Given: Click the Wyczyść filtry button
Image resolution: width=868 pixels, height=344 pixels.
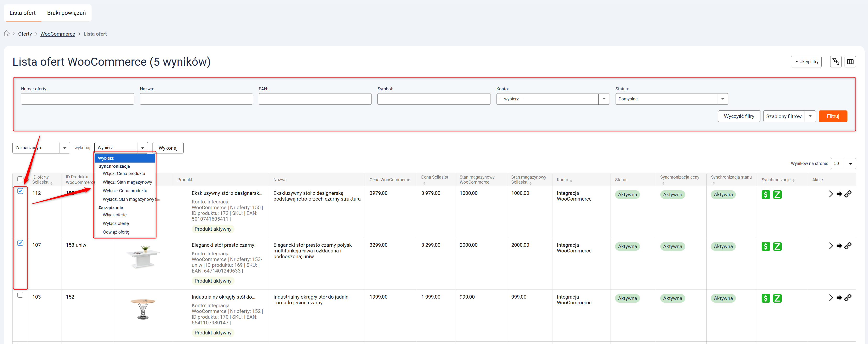Looking at the screenshot, I should click(x=739, y=116).
